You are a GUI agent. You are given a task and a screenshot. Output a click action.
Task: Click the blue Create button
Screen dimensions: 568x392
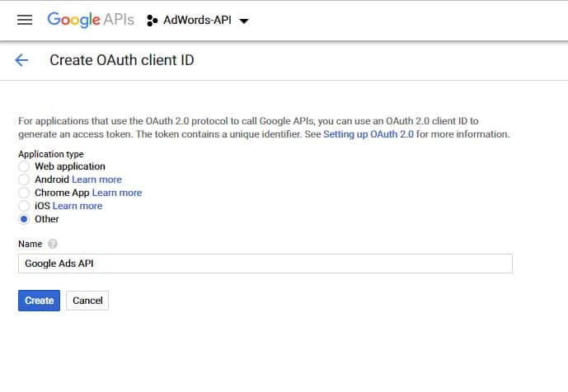pos(39,301)
